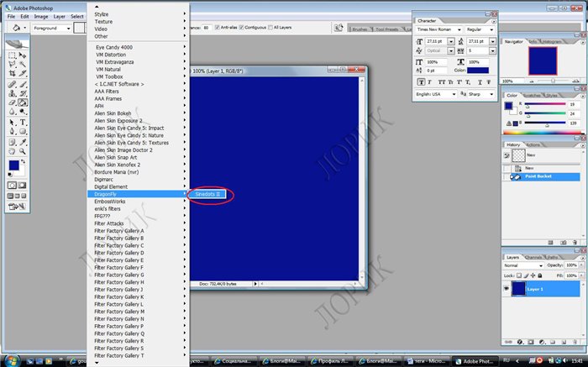Click the Windows Start button

(12, 360)
